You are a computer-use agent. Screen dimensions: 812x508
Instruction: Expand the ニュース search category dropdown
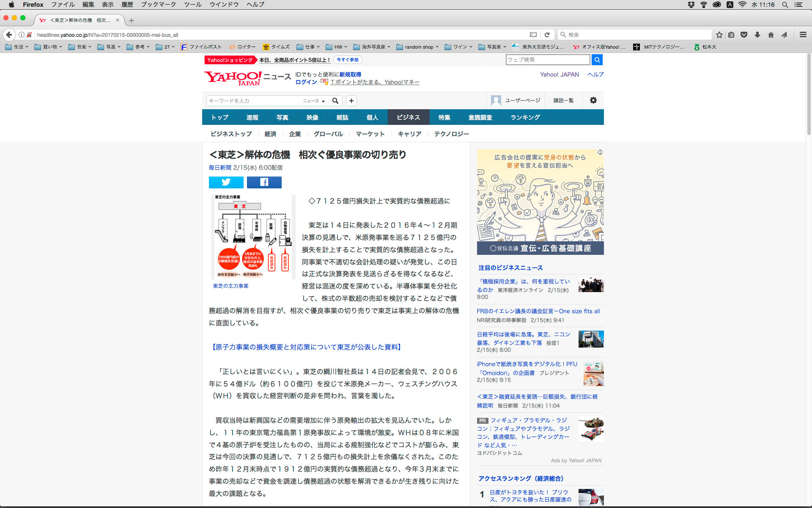[314, 101]
